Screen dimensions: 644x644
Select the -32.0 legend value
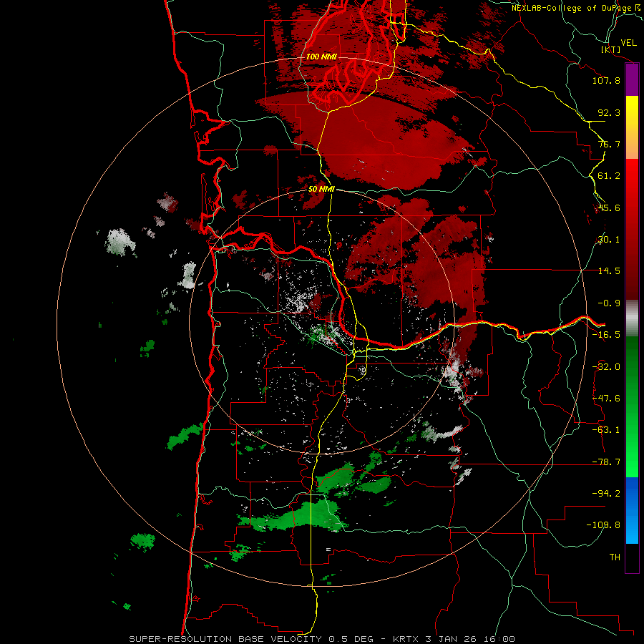click(606, 367)
